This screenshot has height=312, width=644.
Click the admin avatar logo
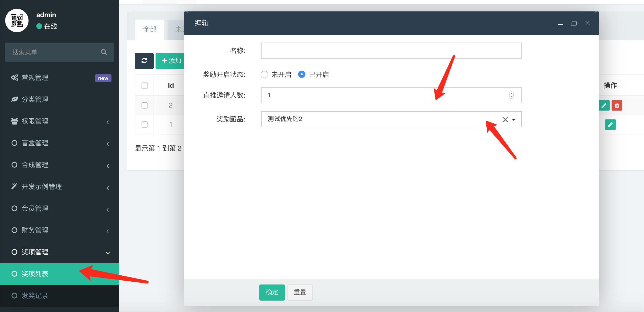click(17, 21)
